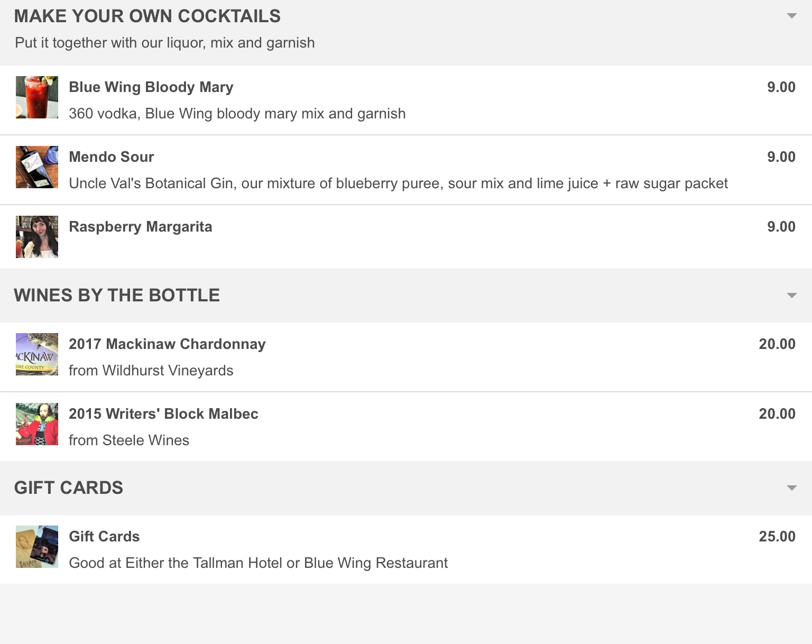The width and height of the screenshot is (812, 644).
Task: Collapse the Gift Cards section arrow
Action: [x=791, y=487]
